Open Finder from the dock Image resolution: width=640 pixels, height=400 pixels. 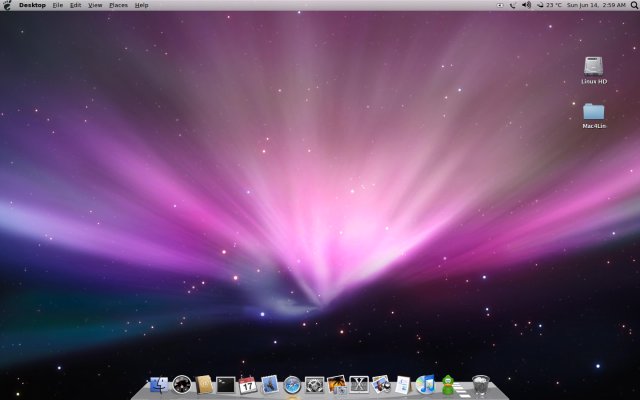click(x=158, y=384)
